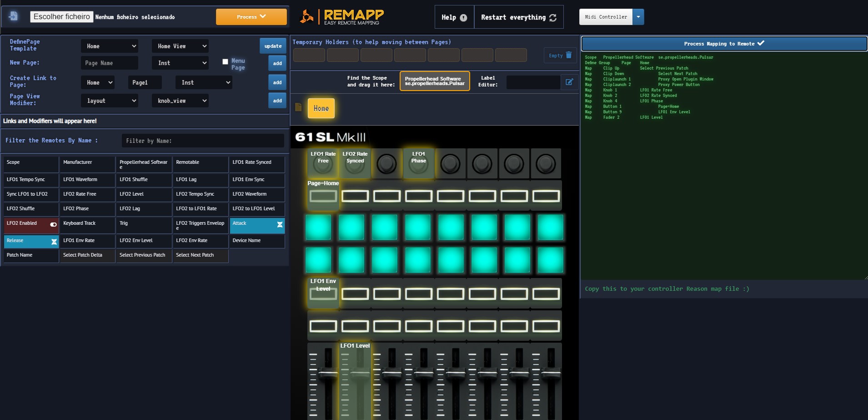Select the LFO1 Phase knob

tap(419, 163)
